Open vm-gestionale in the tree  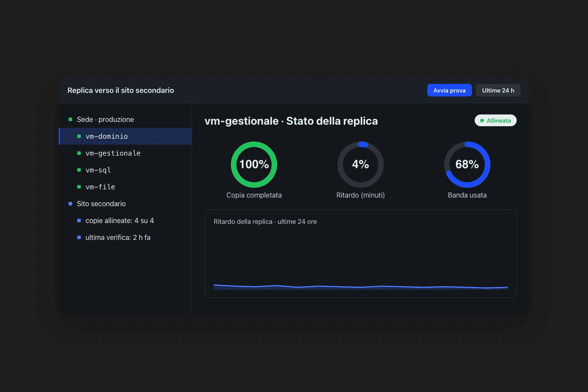click(x=125, y=153)
